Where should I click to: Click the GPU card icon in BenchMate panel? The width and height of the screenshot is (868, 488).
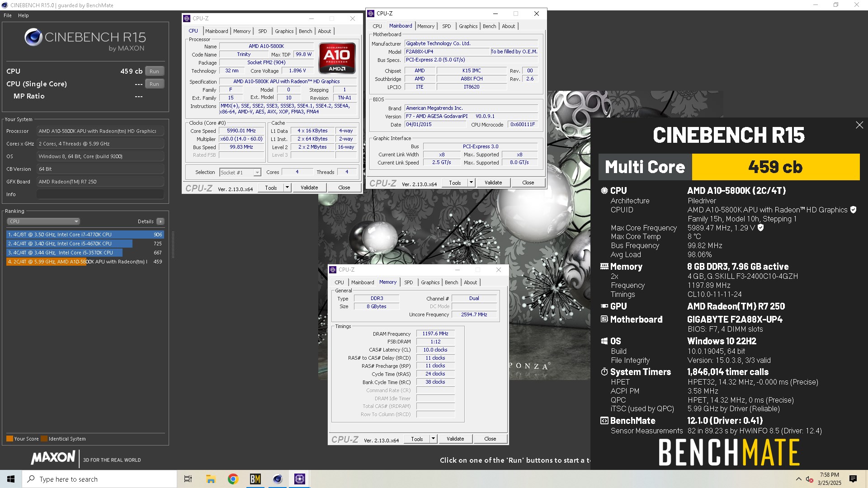point(604,306)
